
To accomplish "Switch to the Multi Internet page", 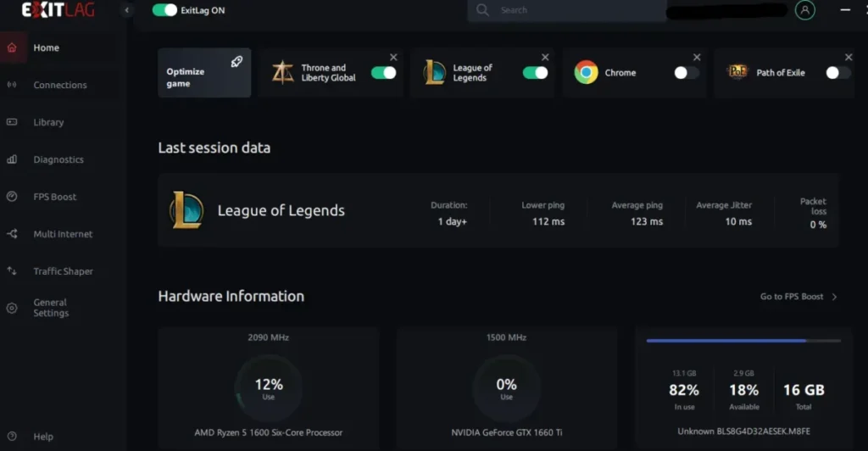I will 63,233.
